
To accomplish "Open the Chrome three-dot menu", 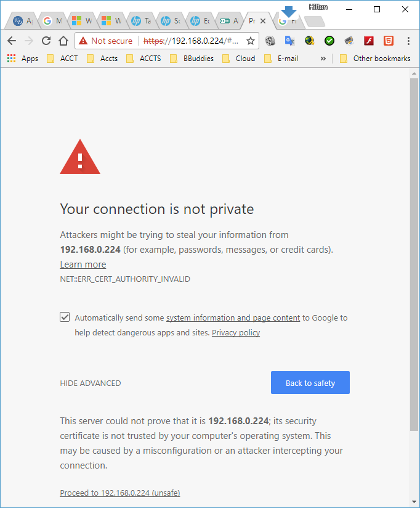I will point(408,41).
